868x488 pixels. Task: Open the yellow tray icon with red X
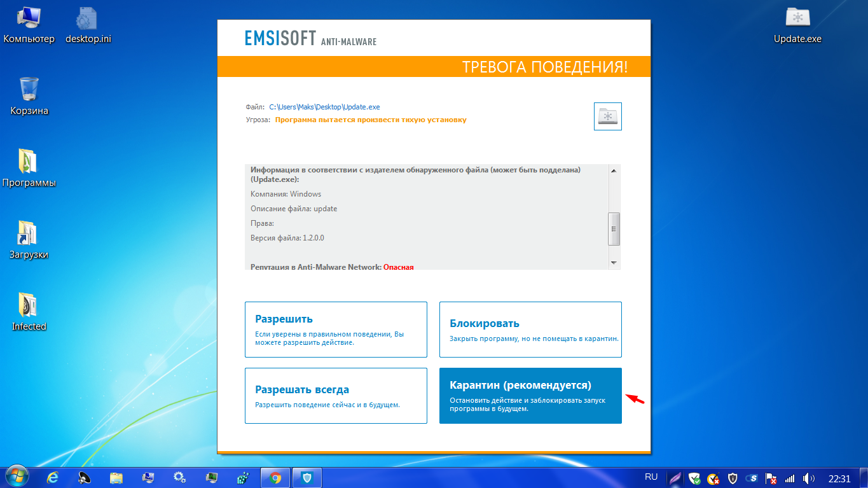pos(713,478)
